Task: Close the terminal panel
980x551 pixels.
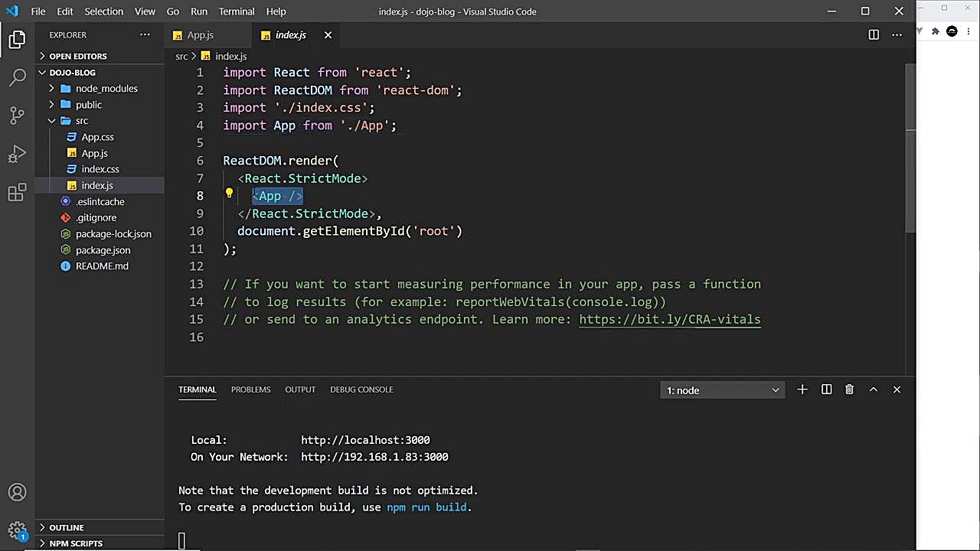Action: tap(897, 390)
